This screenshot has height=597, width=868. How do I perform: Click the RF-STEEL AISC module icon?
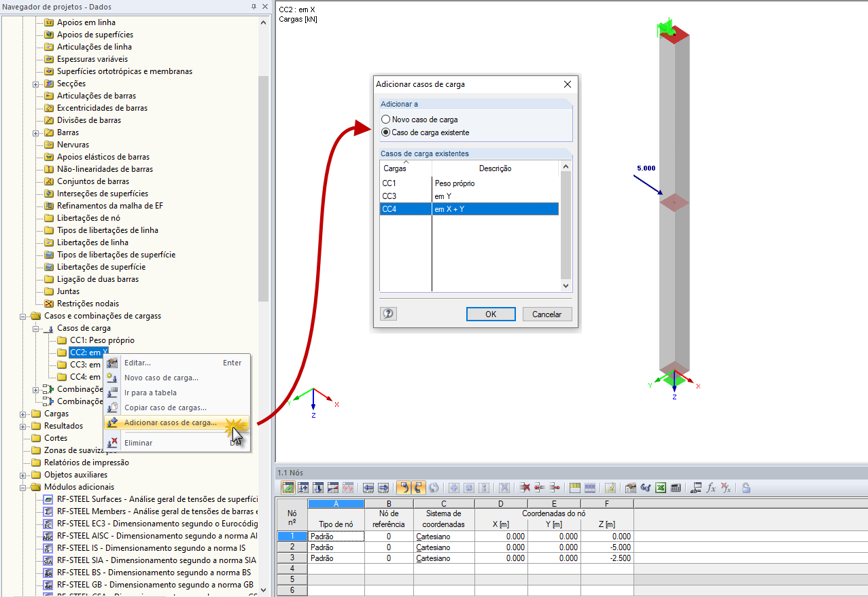coord(48,536)
